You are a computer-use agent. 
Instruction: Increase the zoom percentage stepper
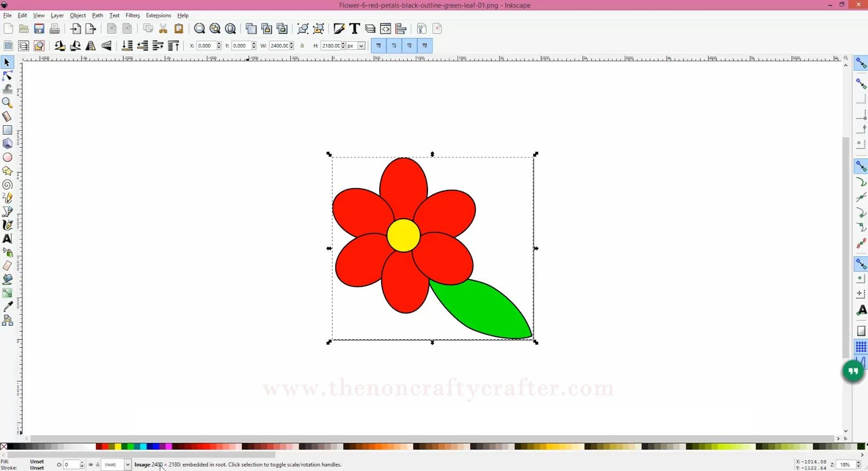tap(859, 462)
